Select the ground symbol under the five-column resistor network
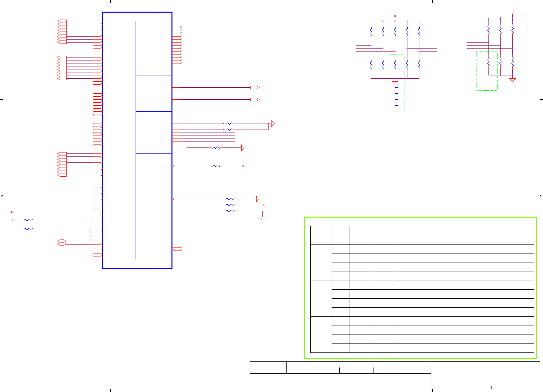The width and height of the screenshot is (543, 392). (x=395, y=82)
